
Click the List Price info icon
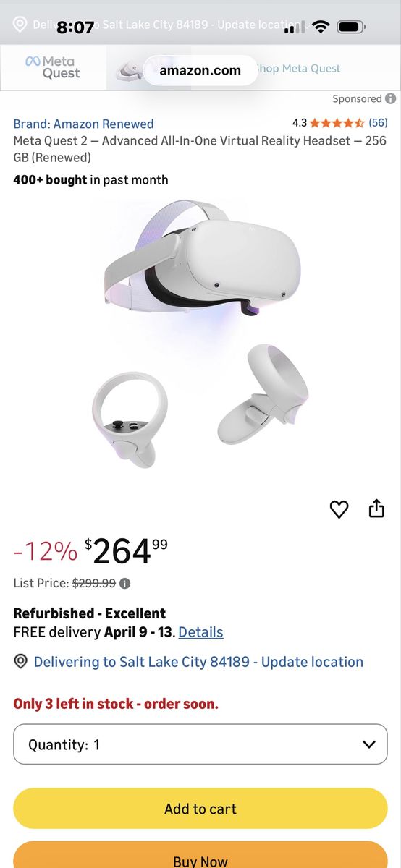124,583
